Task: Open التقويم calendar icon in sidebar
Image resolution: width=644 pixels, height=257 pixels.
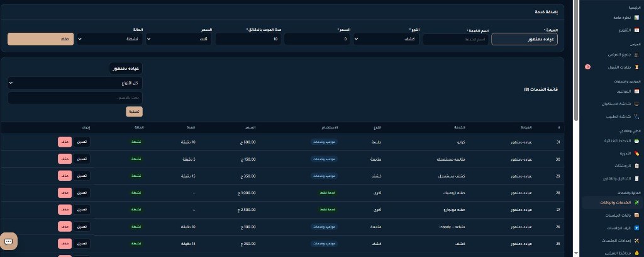Action: coord(636,30)
